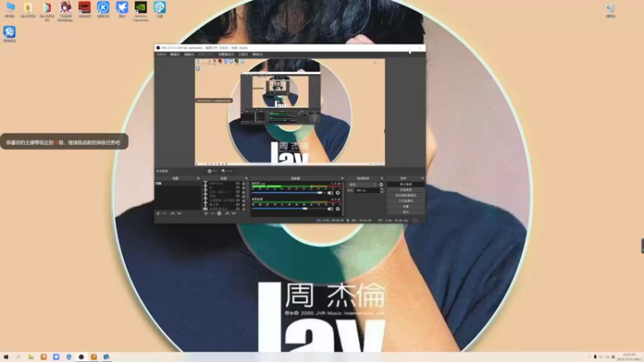This screenshot has height=362, width=644.
Task: Toggle the lock icon on the second source row
Action: click(x=244, y=187)
